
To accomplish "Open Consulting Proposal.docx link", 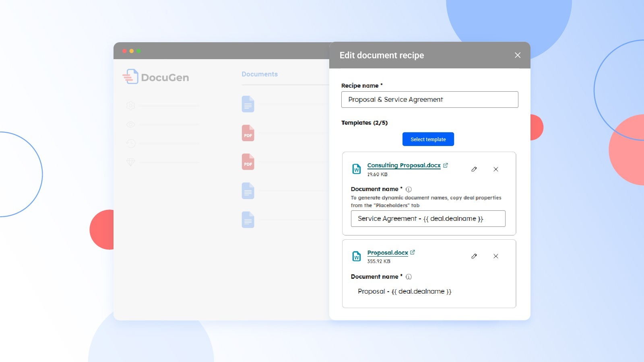I will tap(404, 165).
